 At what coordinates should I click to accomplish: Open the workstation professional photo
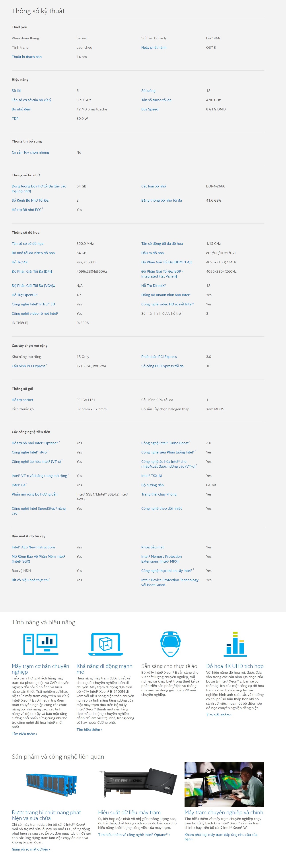[224, 784]
